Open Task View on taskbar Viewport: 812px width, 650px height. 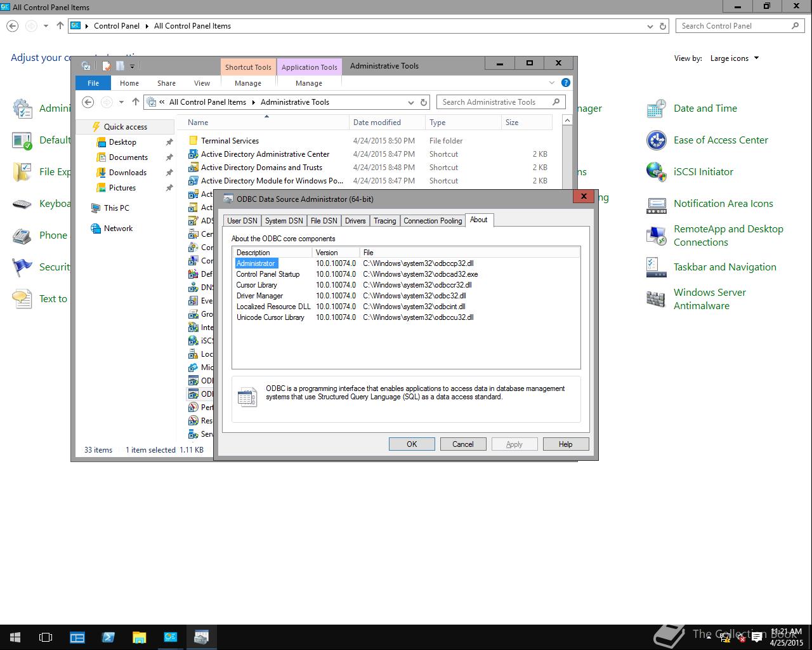[46, 637]
